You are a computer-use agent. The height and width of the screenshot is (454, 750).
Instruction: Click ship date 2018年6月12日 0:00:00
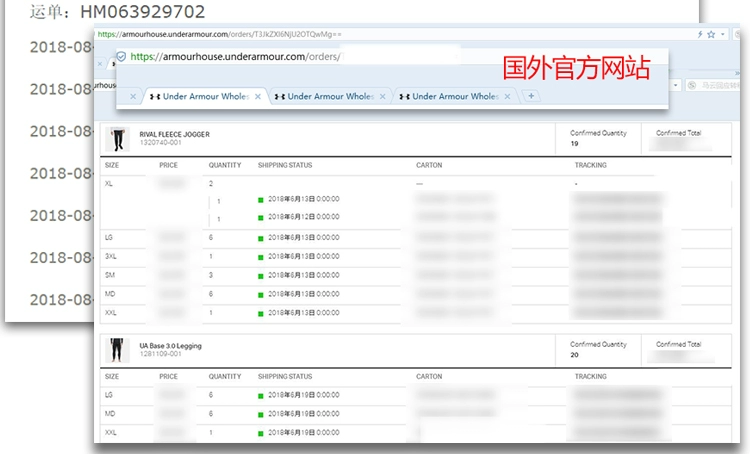[303, 217]
